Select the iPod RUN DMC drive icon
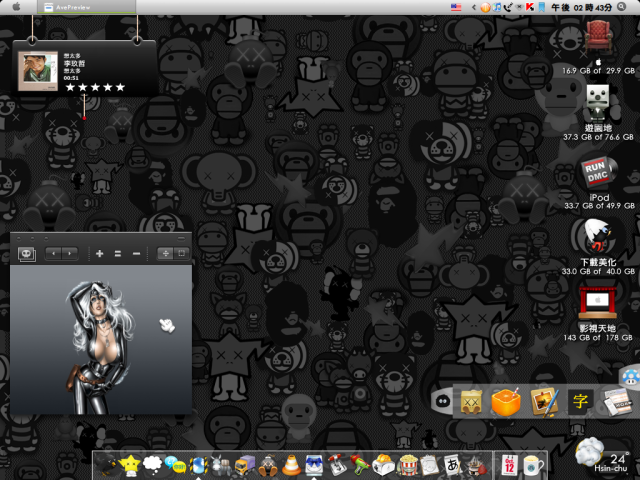 [599, 172]
